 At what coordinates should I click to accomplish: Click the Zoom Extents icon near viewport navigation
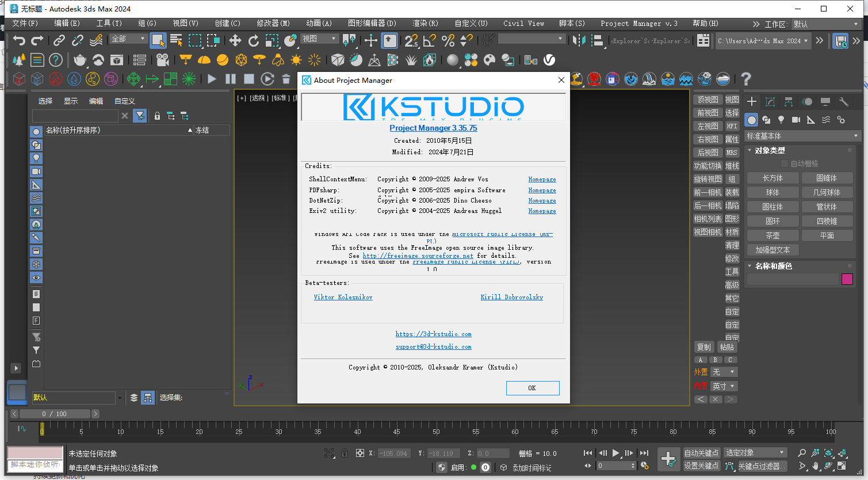[827, 454]
